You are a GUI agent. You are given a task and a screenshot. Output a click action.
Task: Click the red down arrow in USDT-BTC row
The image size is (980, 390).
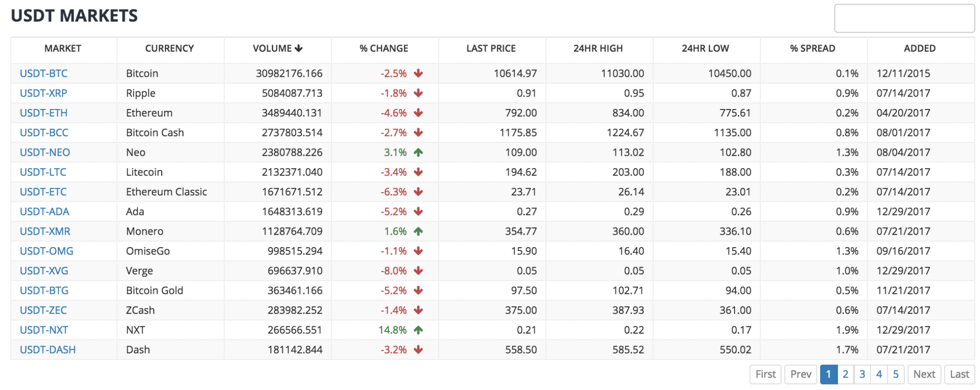click(418, 73)
